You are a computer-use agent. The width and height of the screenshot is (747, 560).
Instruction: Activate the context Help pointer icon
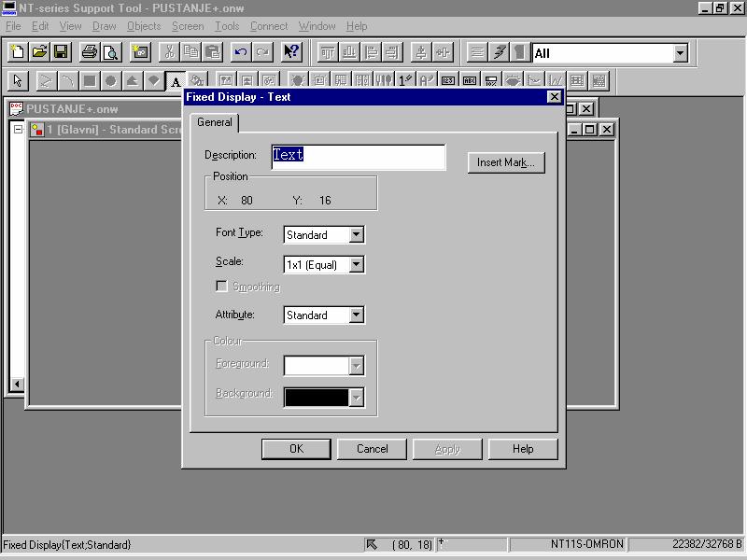[x=291, y=52]
